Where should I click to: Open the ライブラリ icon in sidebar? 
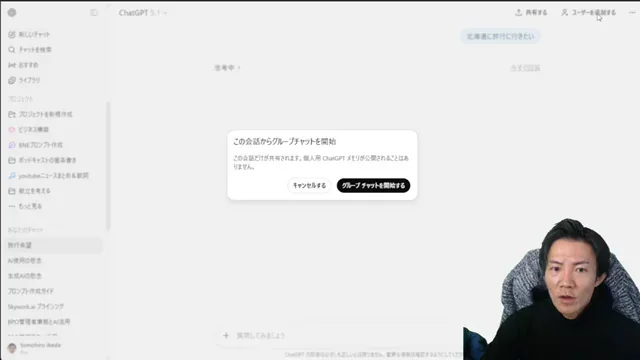[x=12, y=80]
